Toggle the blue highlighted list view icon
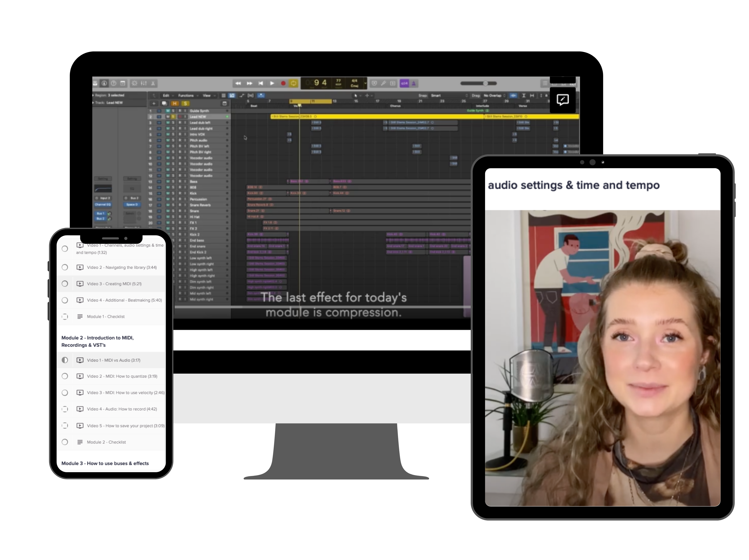 pos(232,95)
